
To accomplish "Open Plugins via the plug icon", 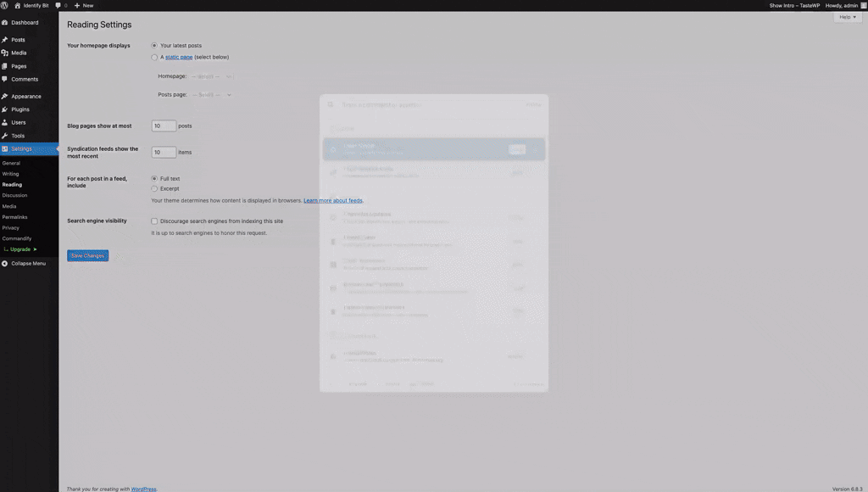I will (5, 109).
